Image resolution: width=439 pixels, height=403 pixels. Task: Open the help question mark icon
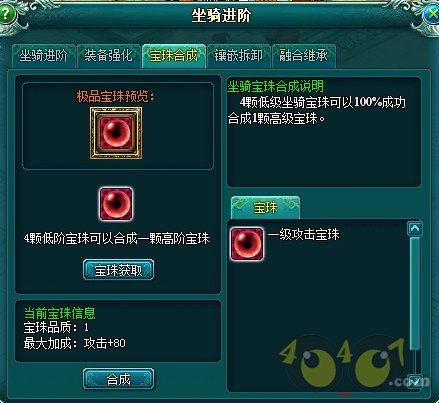tap(6, 15)
